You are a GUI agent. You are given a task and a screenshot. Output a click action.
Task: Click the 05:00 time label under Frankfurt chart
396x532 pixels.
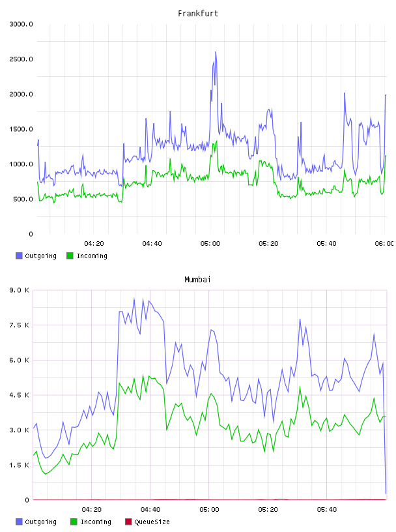point(210,244)
